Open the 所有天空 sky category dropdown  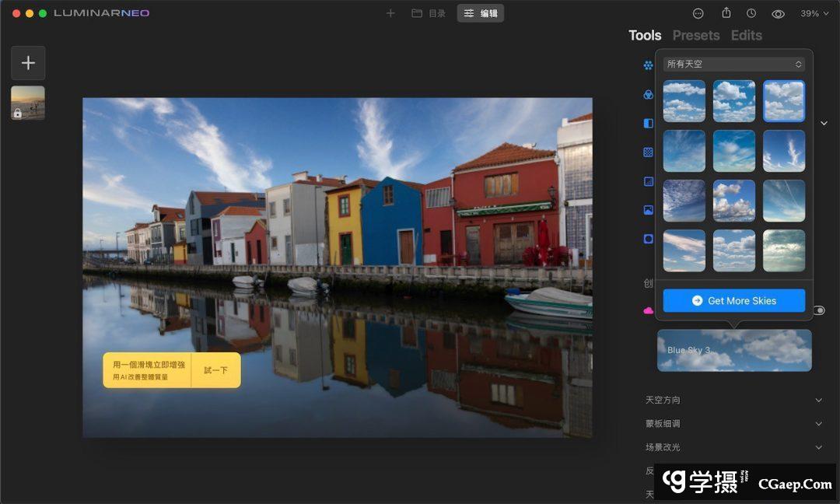click(x=734, y=64)
